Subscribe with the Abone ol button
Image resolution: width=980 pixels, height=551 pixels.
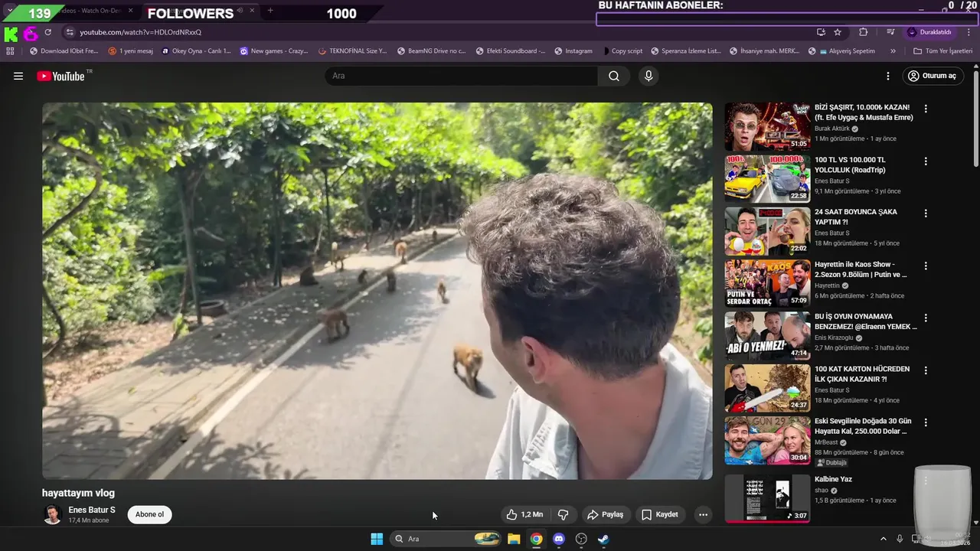click(149, 514)
